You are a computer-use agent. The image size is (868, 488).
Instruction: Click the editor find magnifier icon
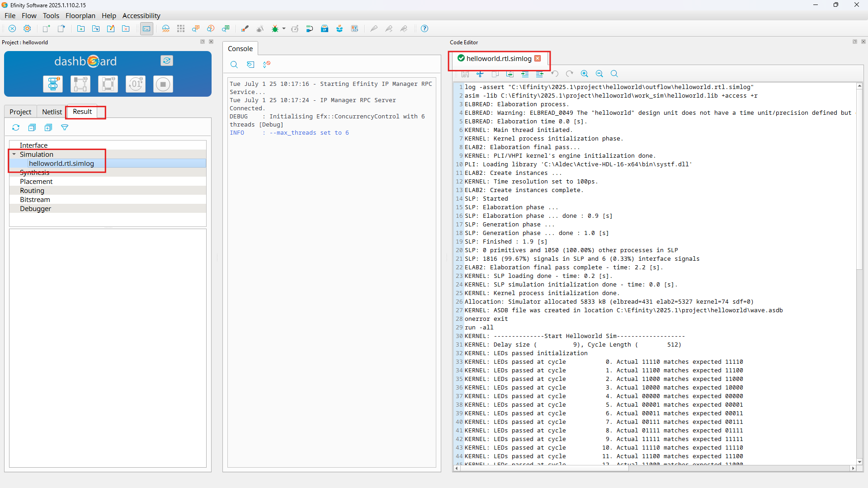pos(614,74)
